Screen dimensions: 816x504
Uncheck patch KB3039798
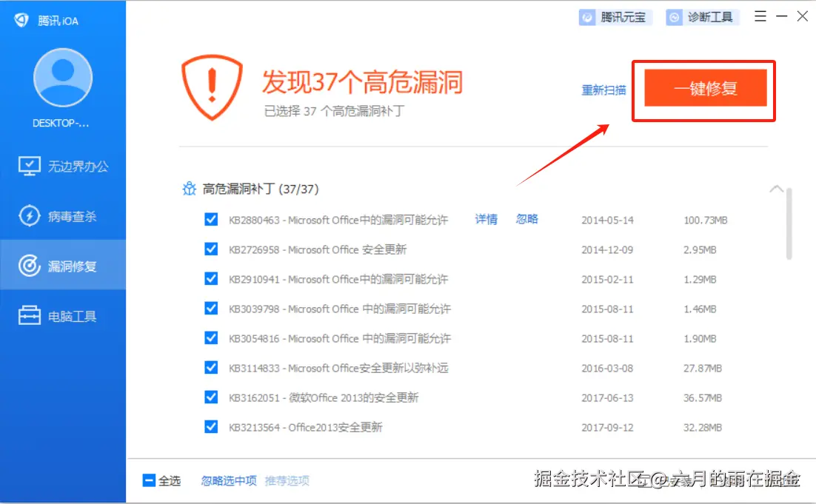[211, 309]
